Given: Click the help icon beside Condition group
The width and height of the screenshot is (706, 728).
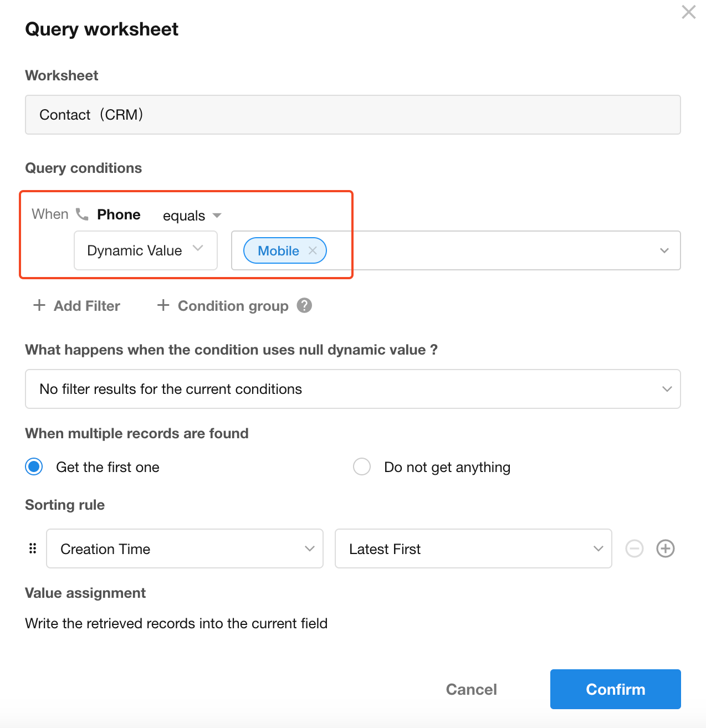Looking at the screenshot, I should coord(304,305).
